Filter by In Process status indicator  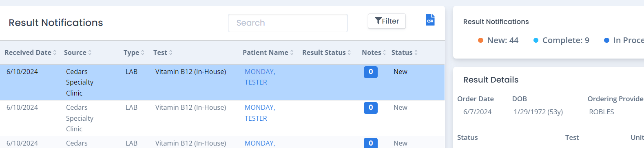(624, 40)
